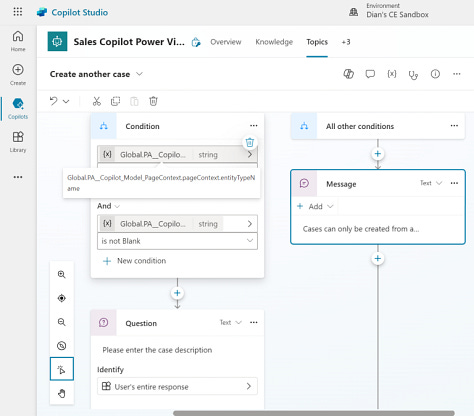Open Message node options menu
This screenshot has height=416, width=474.
(x=454, y=183)
